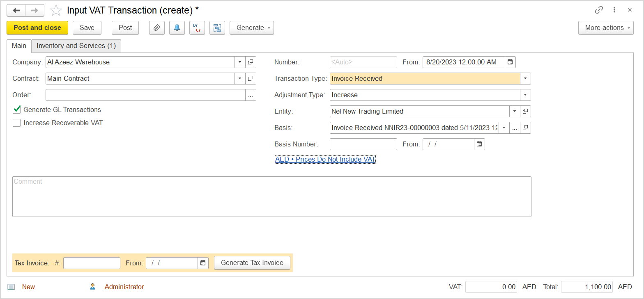This screenshot has width=644, height=299.
Task: Click Post and close button
Action: coord(37,28)
